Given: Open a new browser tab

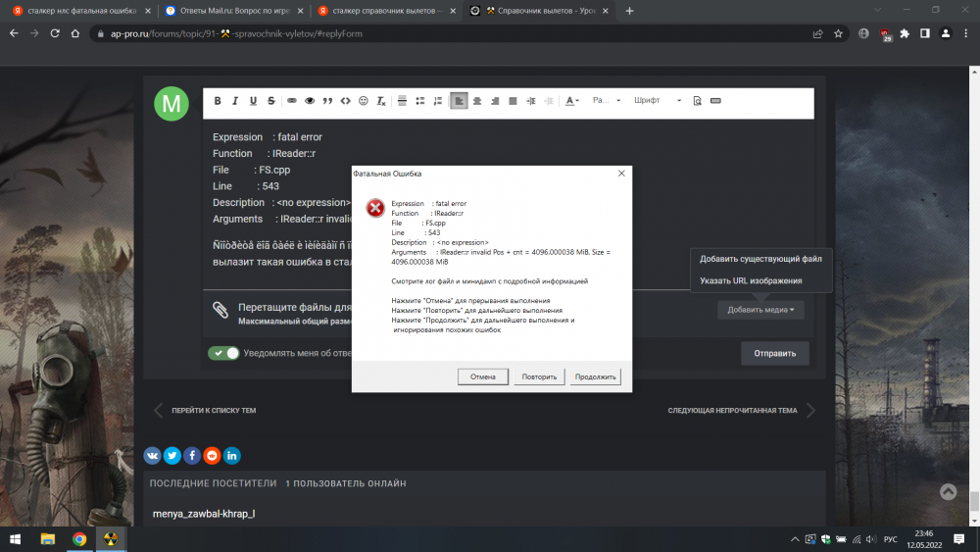Looking at the screenshot, I should coord(629,11).
